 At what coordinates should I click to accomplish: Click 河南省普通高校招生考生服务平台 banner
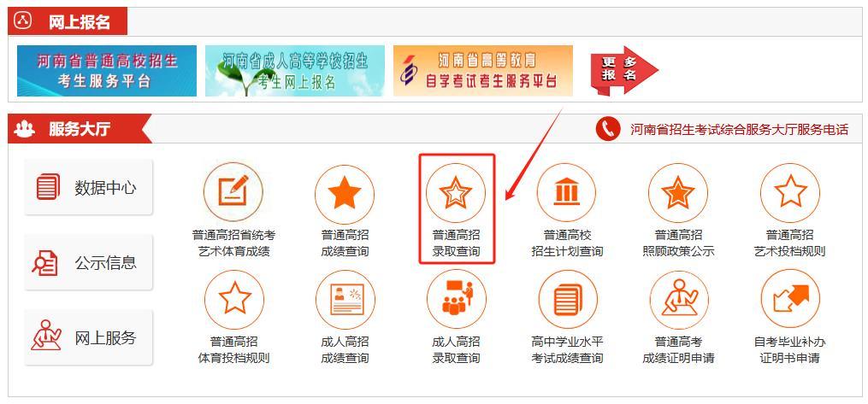click(x=107, y=71)
